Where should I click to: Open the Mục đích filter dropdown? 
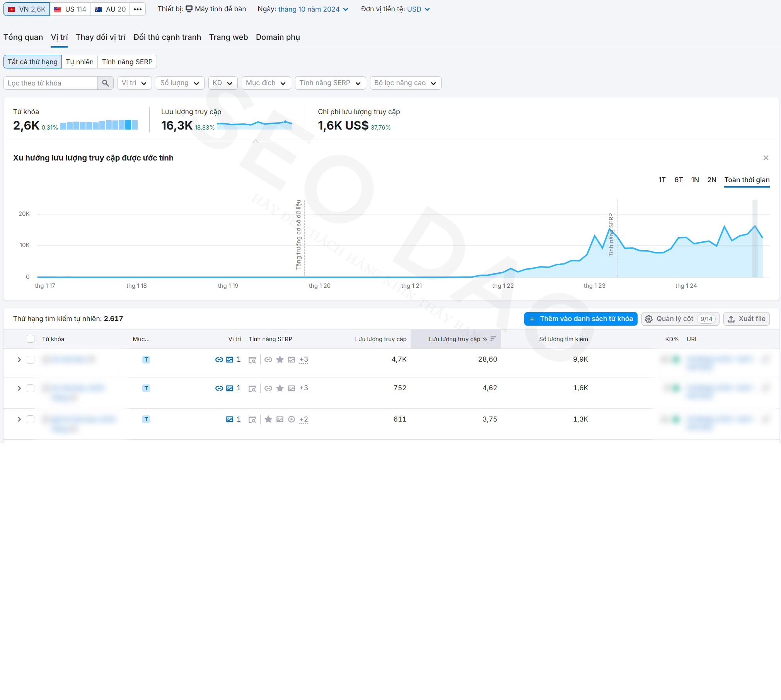click(266, 83)
